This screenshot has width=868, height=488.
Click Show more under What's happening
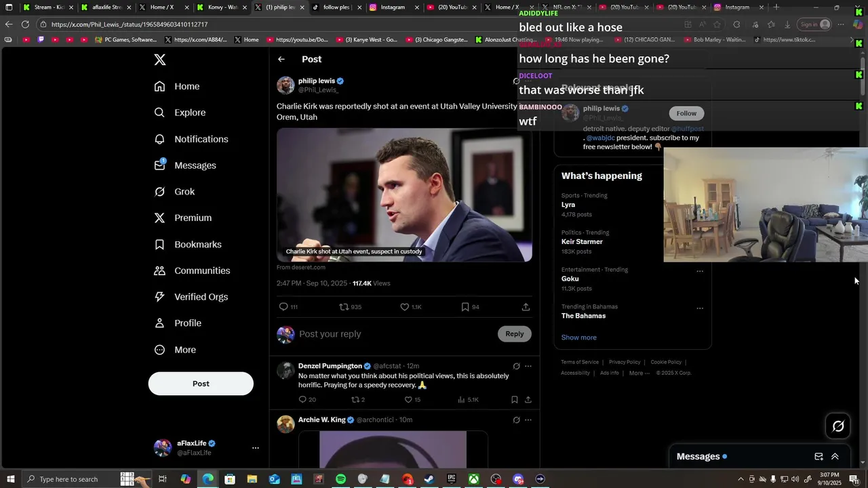[579, 338]
